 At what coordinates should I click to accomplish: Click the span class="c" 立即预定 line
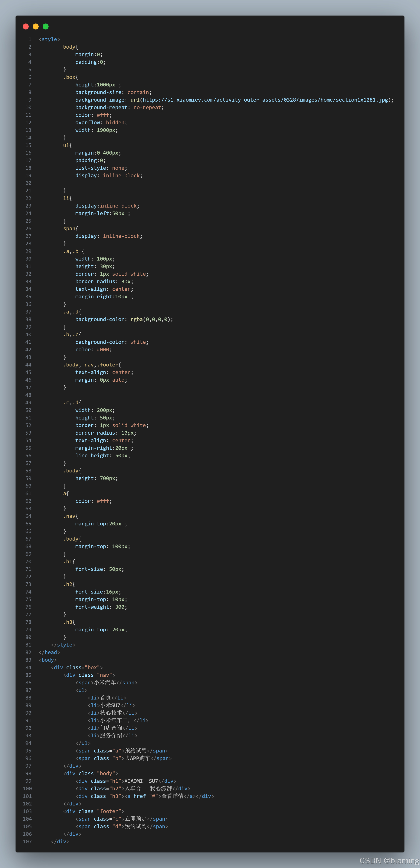click(122, 819)
